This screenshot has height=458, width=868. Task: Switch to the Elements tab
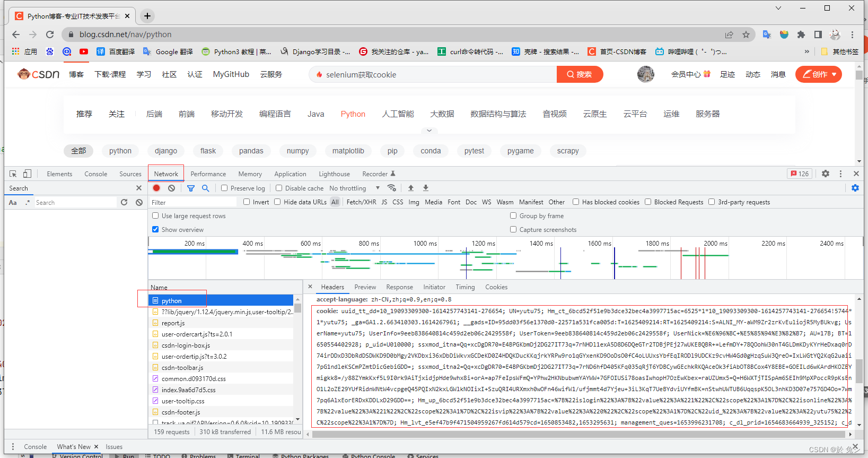pos(59,174)
